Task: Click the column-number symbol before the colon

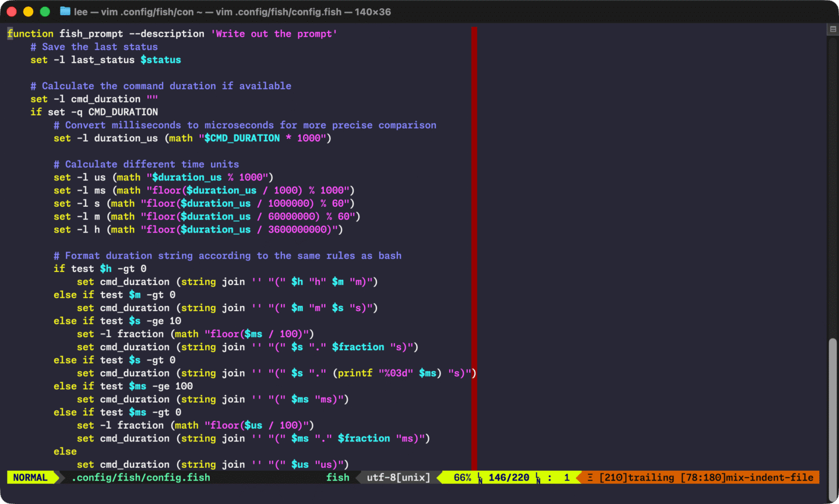Action: (538, 478)
